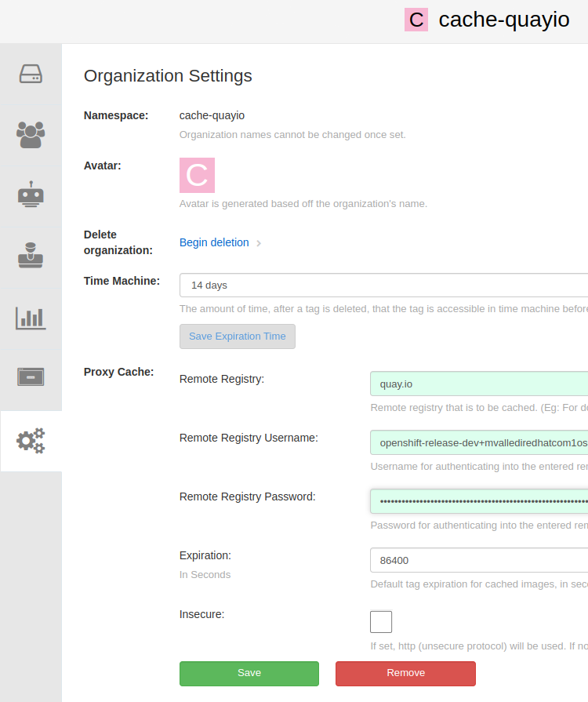Click the cache-quayio header avatar

pos(416,20)
